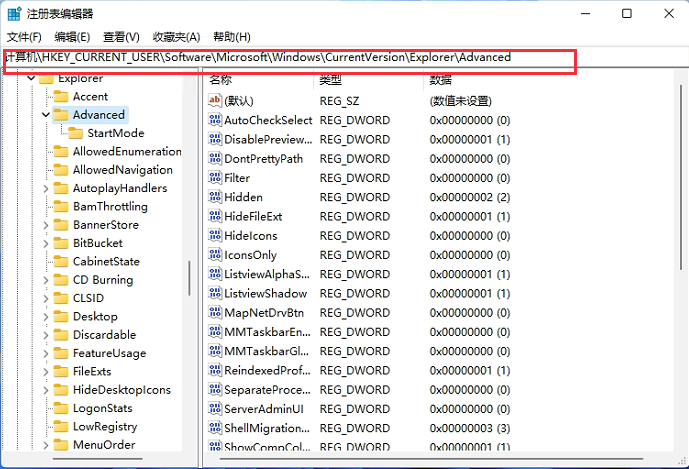This screenshot has height=469, width=689.
Task: Select the IconsOnly DWORD value icon
Action: (x=215, y=254)
